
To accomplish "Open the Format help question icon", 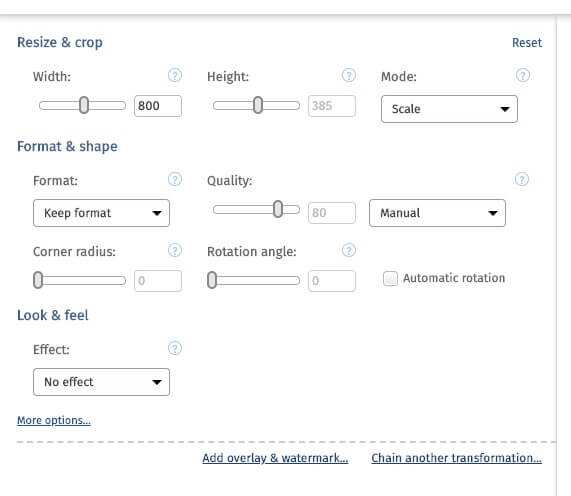I will pyautogui.click(x=175, y=180).
